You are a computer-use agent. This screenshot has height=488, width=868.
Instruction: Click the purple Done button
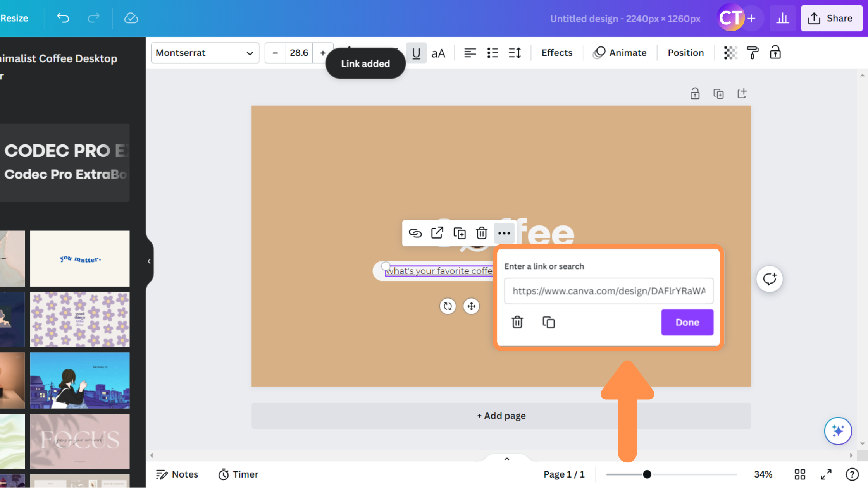pyautogui.click(x=687, y=322)
